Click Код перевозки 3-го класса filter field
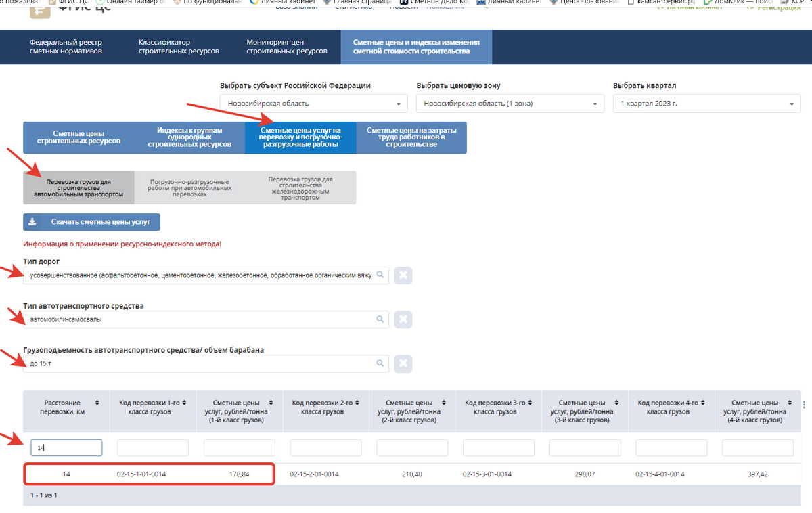The image size is (812, 513). pos(499,447)
